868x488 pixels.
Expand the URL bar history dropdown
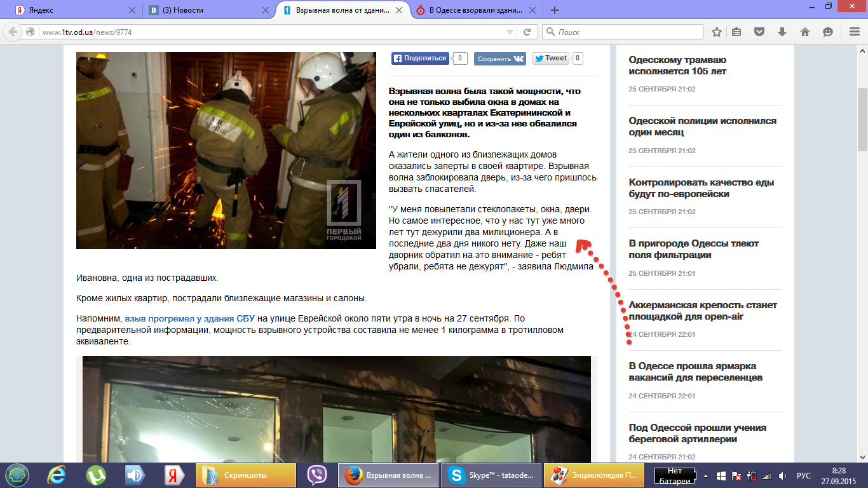pos(510,32)
